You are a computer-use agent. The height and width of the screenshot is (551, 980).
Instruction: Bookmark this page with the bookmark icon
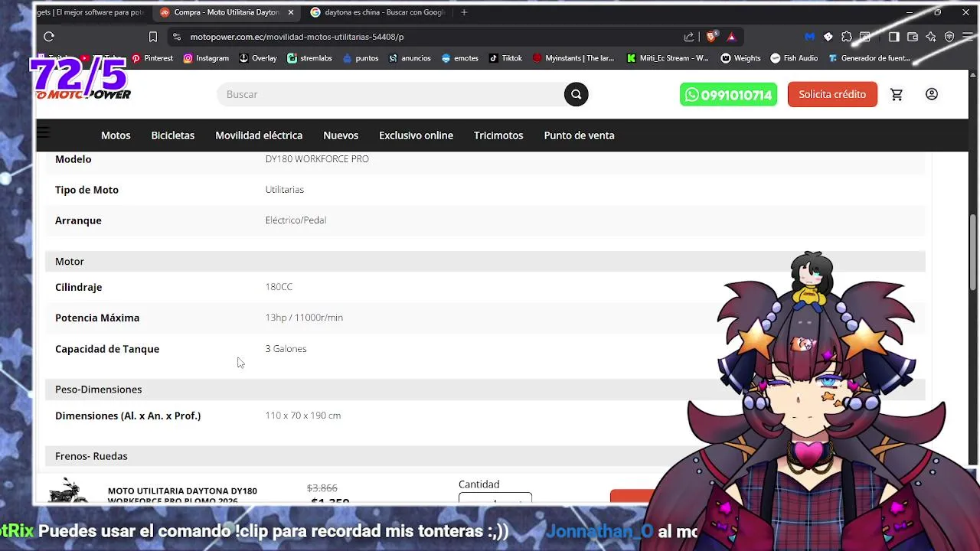click(153, 36)
